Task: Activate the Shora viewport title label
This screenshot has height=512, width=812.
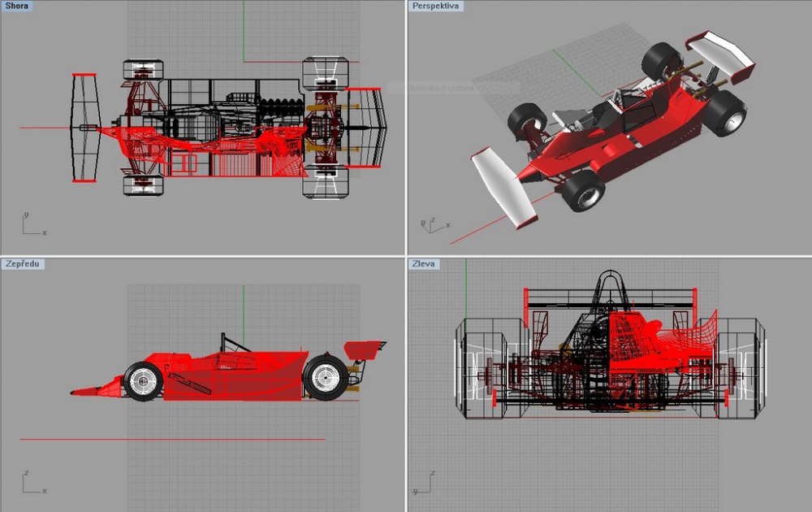Action: pyautogui.click(x=16, y=6)
